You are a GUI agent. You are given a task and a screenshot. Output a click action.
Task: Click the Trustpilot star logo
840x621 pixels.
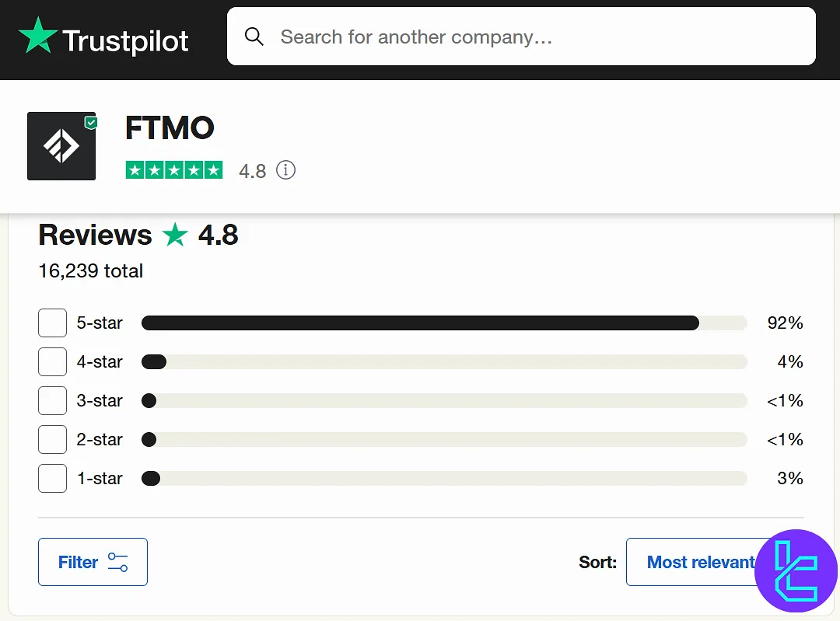point(38,36)
